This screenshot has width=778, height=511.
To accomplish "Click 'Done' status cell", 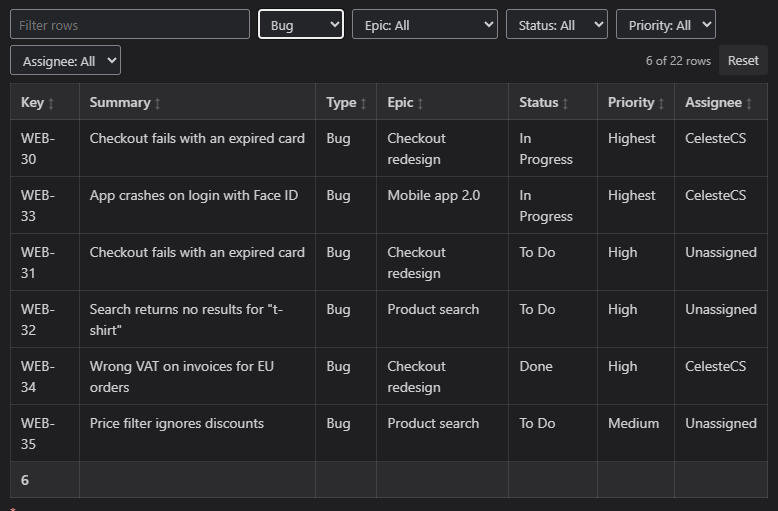I will pos(553,377).
